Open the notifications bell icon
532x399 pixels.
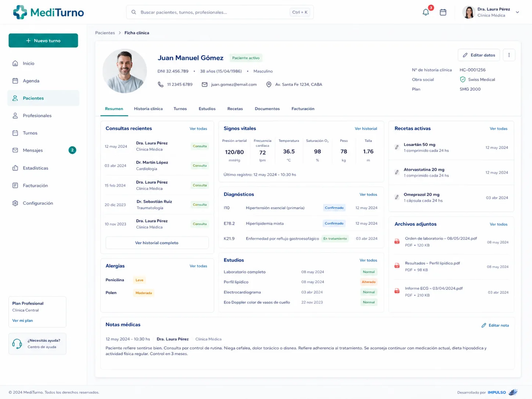(426, 12)
